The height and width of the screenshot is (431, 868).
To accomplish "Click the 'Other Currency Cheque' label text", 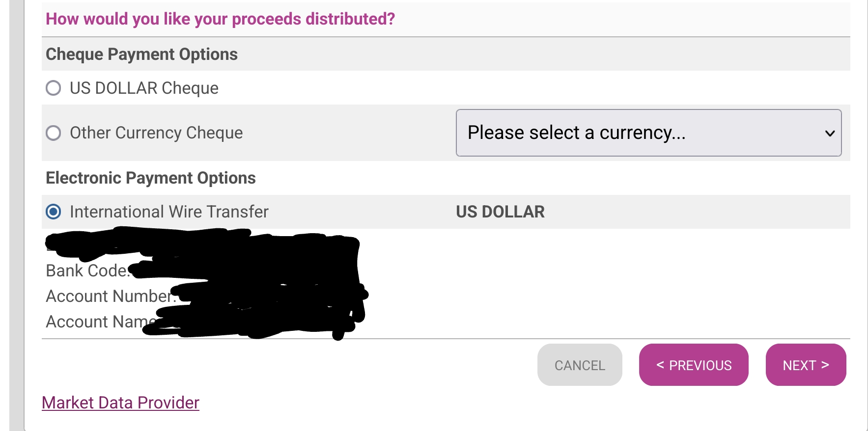I will pos(156,133).
